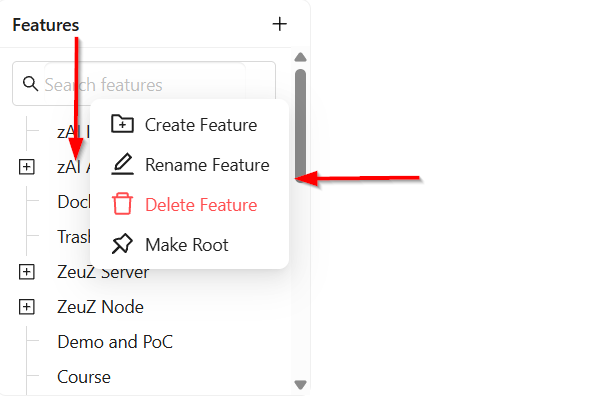Click the vertical scrollbar thumb
This screenshot has height=406, width=606.
coord(300,126)
